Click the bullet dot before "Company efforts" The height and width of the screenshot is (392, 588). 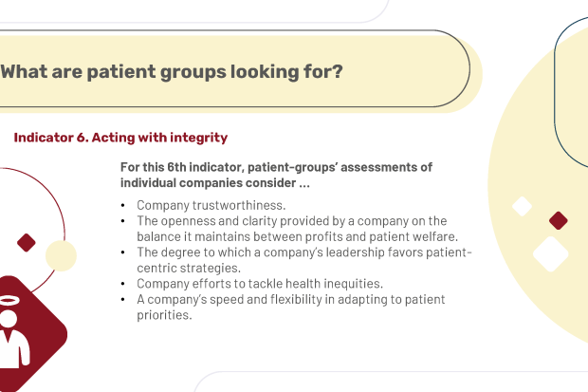pos(122,284)
